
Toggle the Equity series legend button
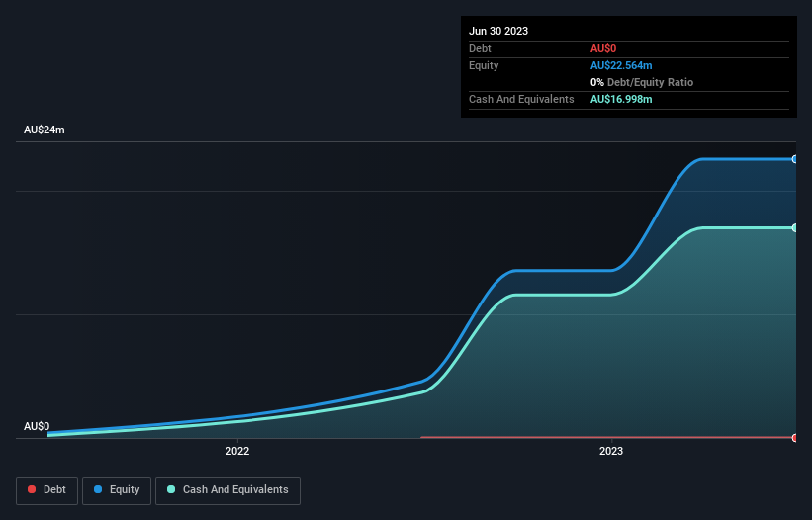117,490
